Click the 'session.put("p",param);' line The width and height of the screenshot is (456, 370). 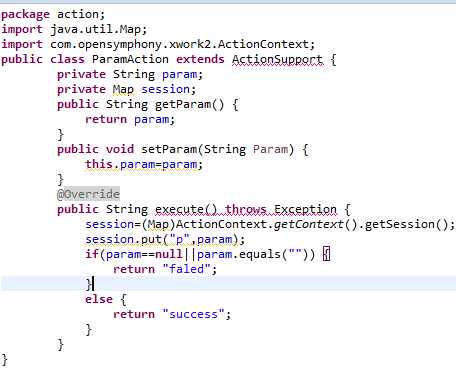pos(165,239)
